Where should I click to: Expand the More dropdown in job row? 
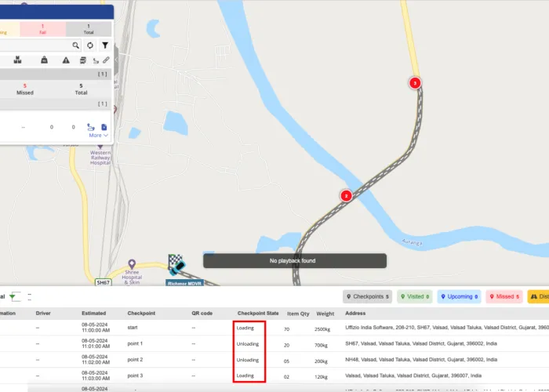point(98,136)
